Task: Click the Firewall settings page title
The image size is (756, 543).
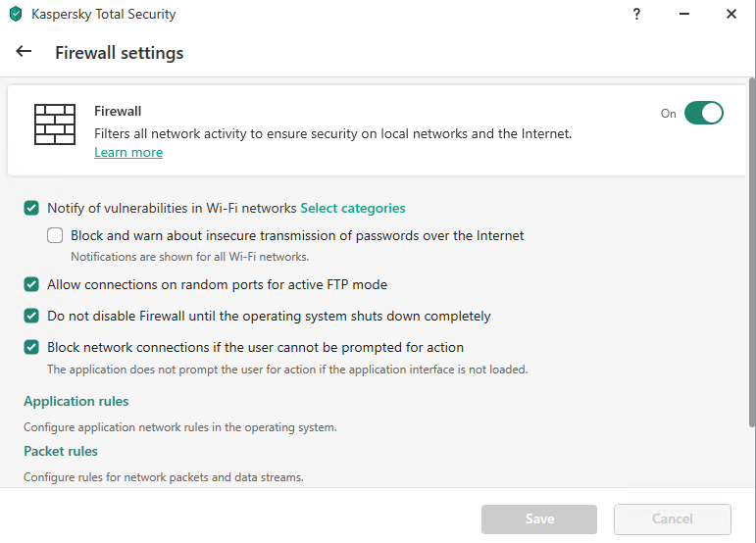Action: click(119, 53)
